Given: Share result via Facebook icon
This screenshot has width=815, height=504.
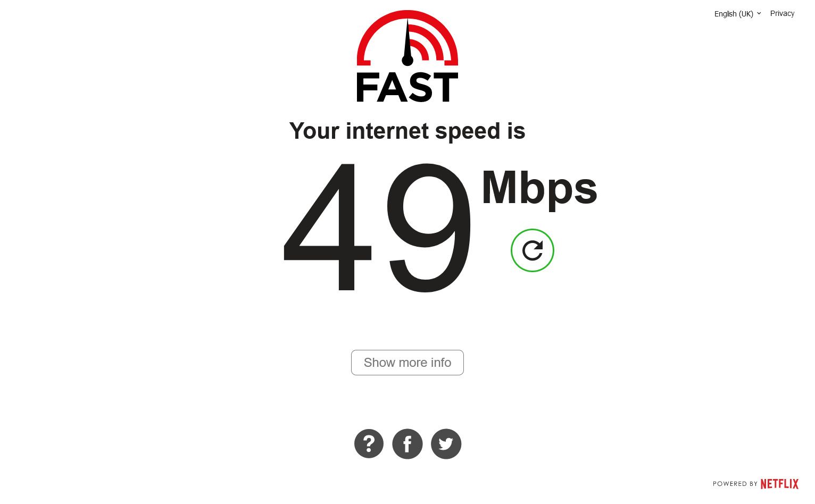Looking at the screenshot, I should click(x=407, y=444).
